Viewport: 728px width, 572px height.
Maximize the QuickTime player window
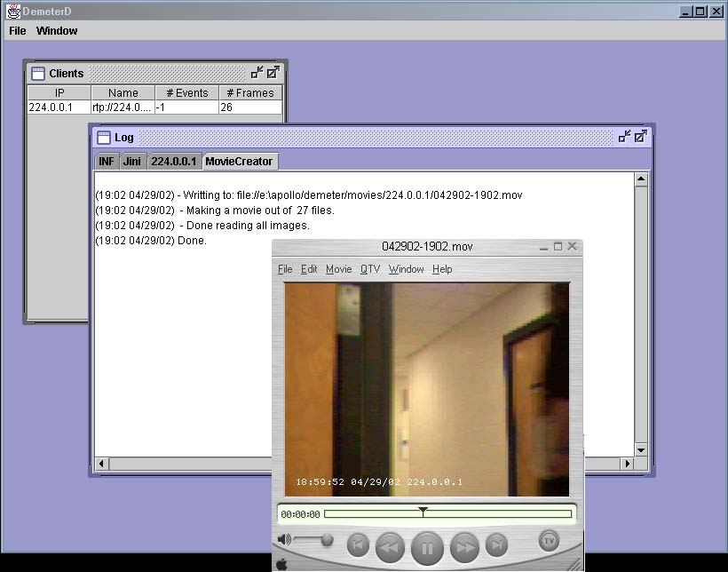click(558, 246)
